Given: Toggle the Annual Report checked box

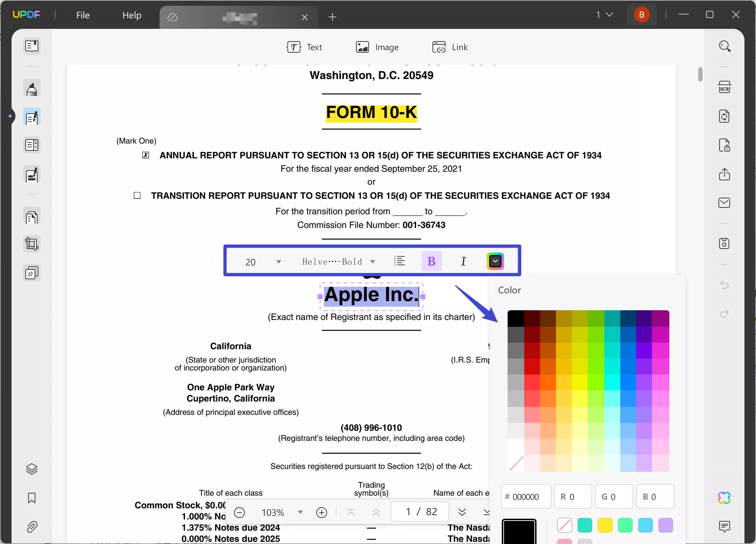Looking at the screenshot, I should (x=145, y=155).
